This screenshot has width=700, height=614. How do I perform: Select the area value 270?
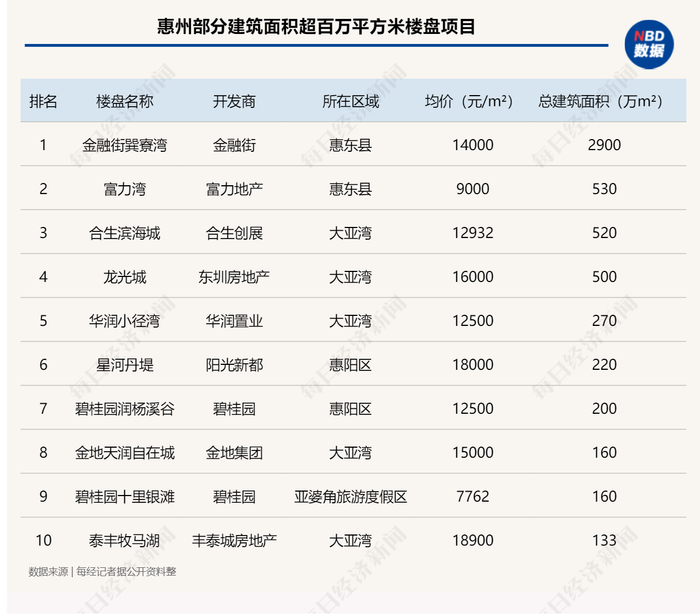[604, 321]
